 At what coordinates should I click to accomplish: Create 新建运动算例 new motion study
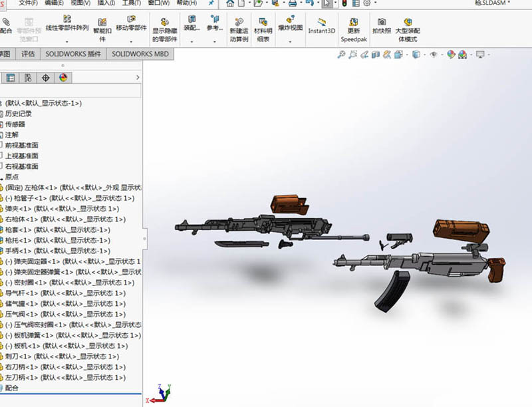(x=239, y=30)
